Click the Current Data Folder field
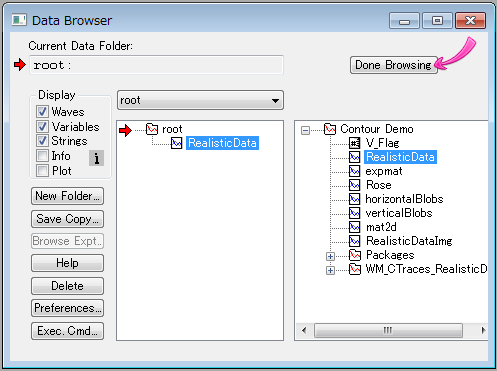Image resolution: width=497 pixels, height=371 pixels. [x=156, y=65]
